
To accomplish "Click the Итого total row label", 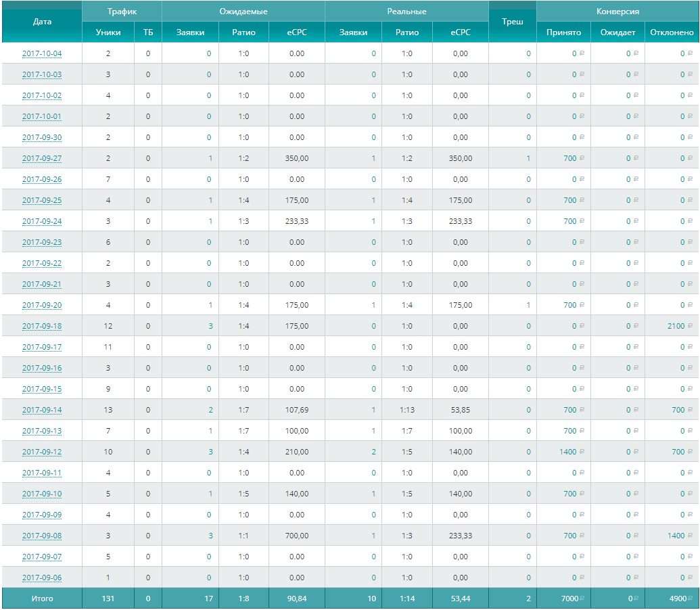I will 42,599.
